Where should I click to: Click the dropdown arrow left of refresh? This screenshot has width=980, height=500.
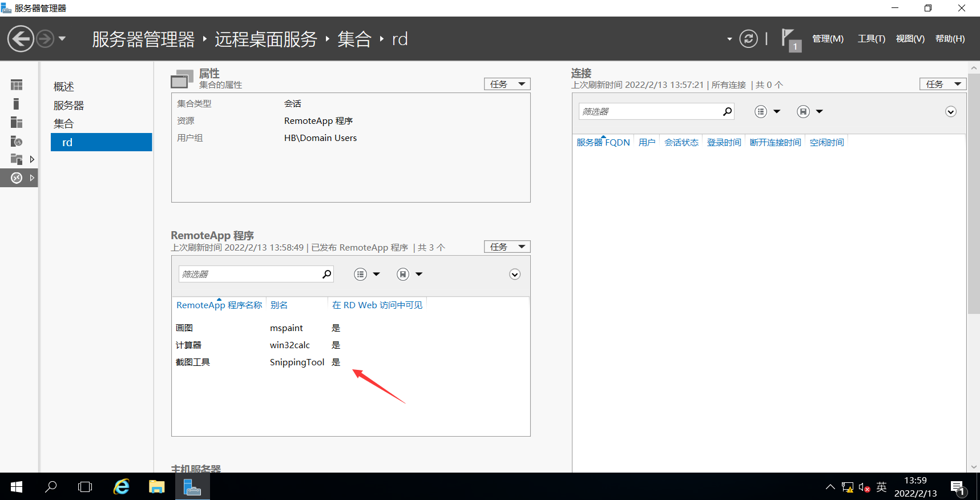click(729, 39)
